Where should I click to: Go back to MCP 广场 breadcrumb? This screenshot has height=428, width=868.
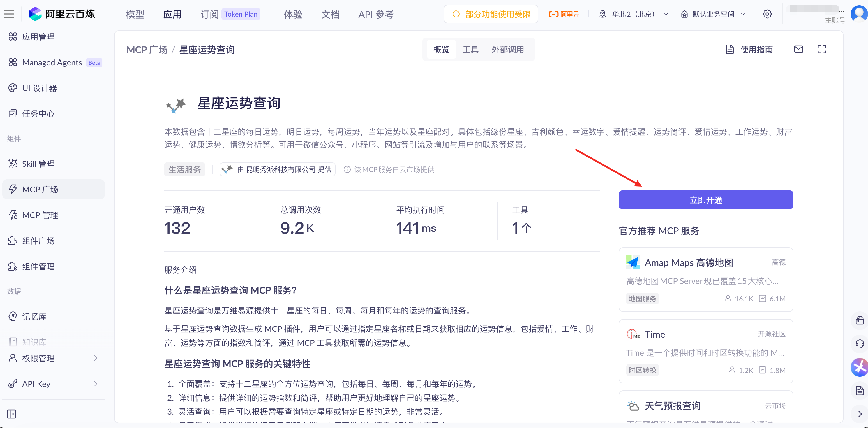[147, 50]
